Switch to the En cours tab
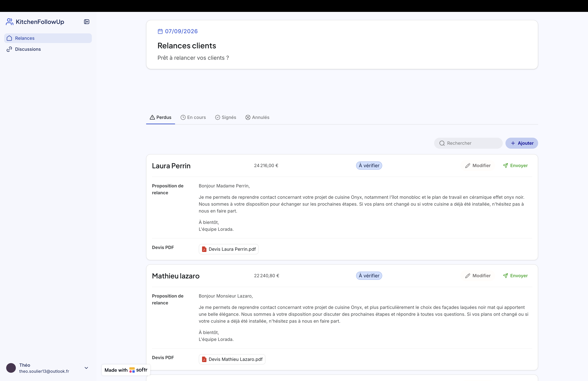Viewport: 588px width, 381px height. coord(193,117)
